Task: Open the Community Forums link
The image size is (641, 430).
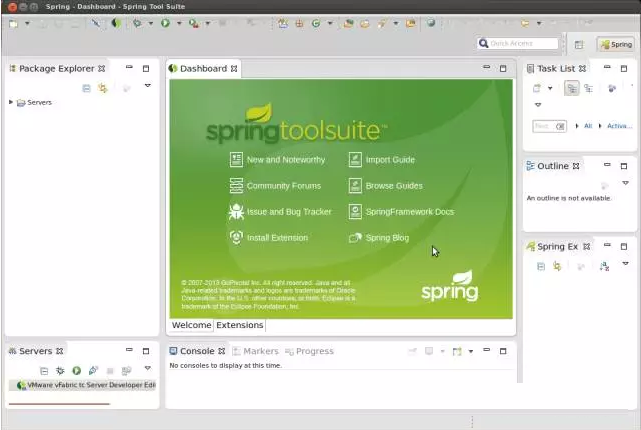Action: (x=284, y=186)
